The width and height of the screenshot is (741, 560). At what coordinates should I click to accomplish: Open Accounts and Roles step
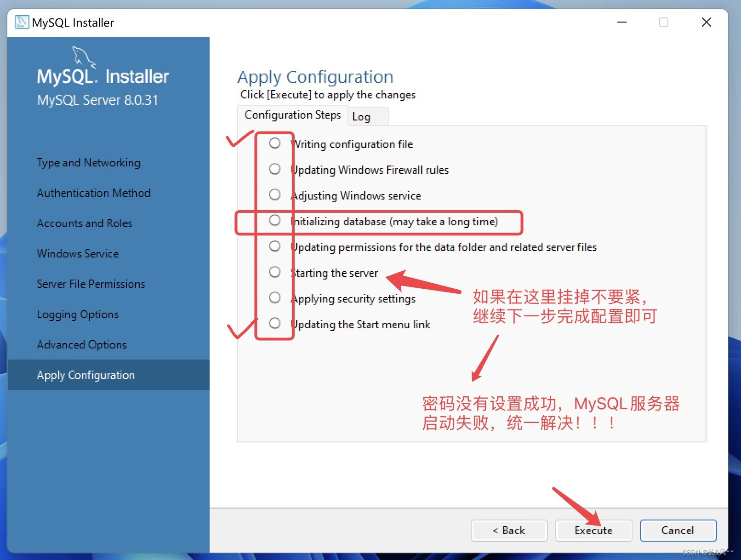click(85, 223)
